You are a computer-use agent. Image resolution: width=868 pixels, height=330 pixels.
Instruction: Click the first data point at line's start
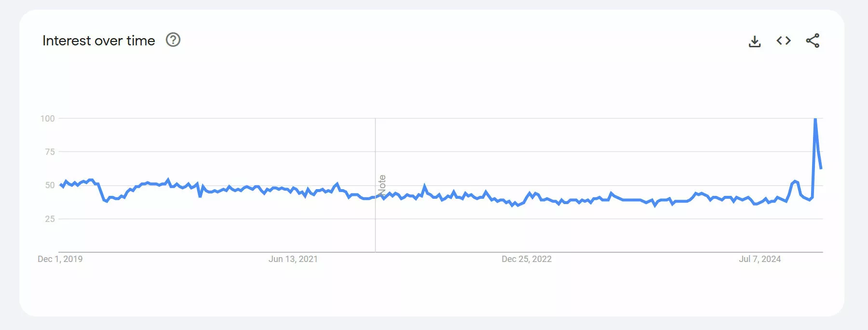tap(61, 185)
